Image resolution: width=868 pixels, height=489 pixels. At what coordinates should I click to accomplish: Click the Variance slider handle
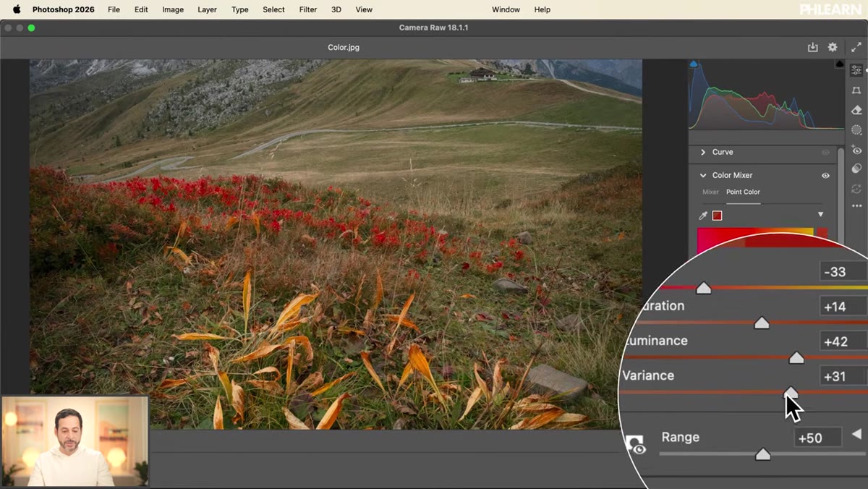[791, 392]
